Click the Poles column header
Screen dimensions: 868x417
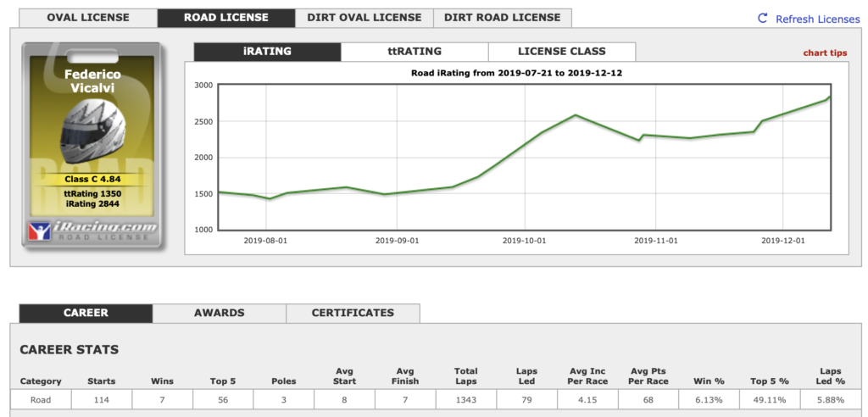(x=283, y=381)
